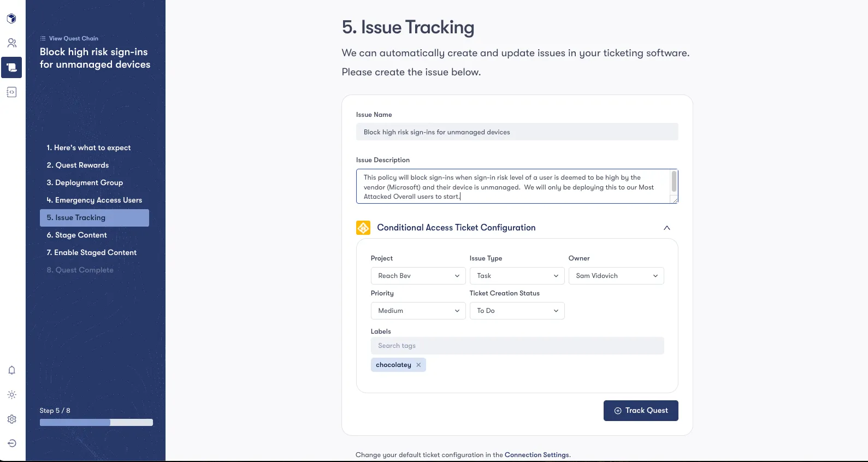Click the View Quest Chain link

pos(74,38)
